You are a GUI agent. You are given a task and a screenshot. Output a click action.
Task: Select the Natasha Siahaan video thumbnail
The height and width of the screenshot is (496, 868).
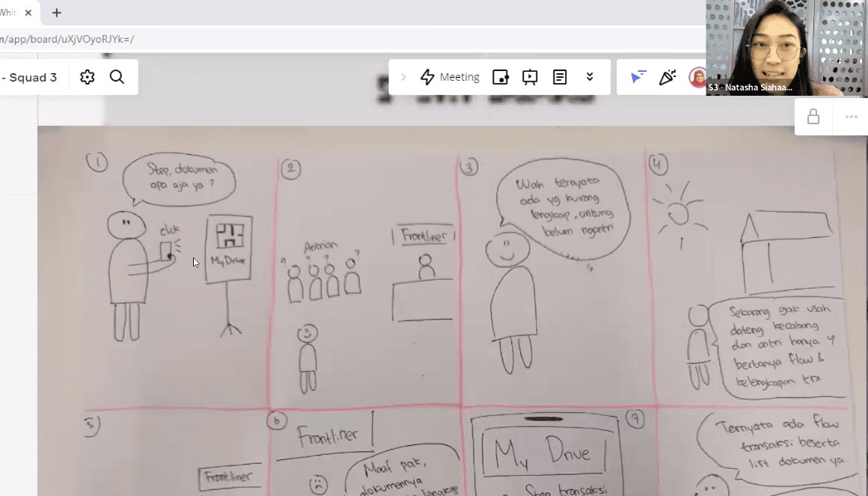(786, 48)
